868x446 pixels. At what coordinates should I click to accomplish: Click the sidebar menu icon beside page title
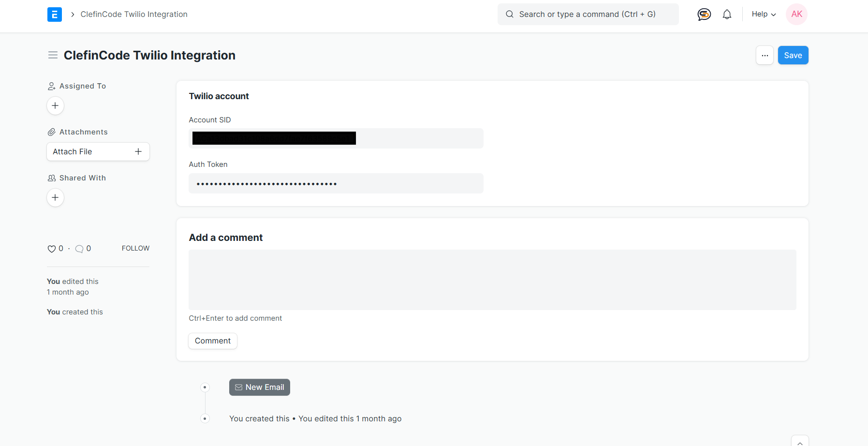[x=53, y=55]
